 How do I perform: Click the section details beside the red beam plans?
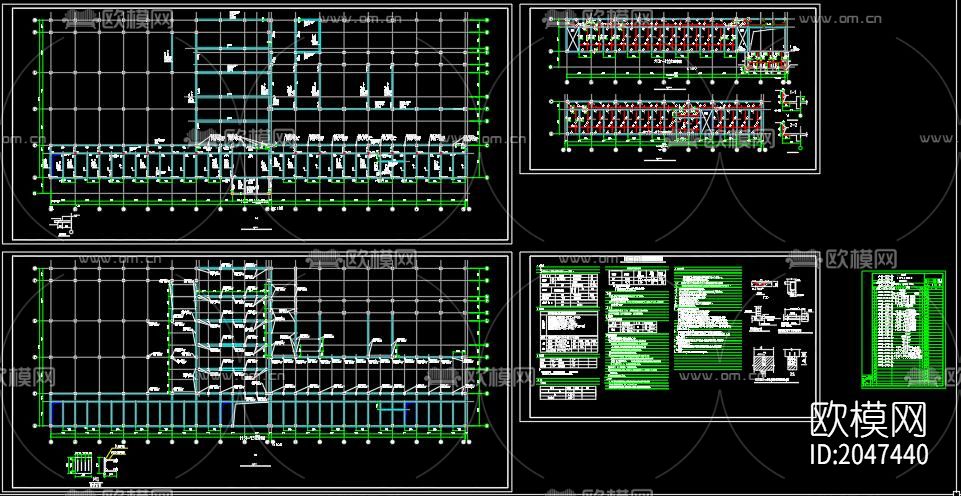(x=792, y=119)
